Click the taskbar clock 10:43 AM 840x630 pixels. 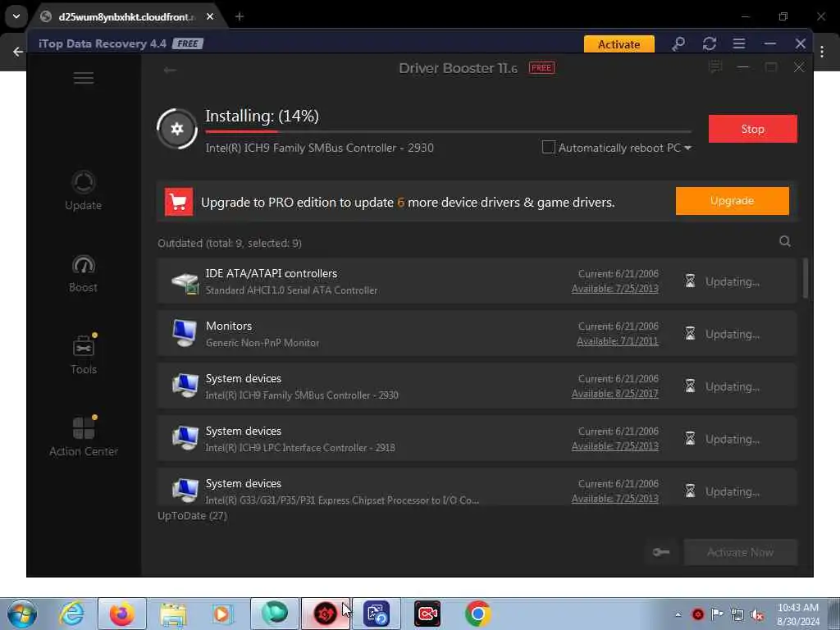797,608
